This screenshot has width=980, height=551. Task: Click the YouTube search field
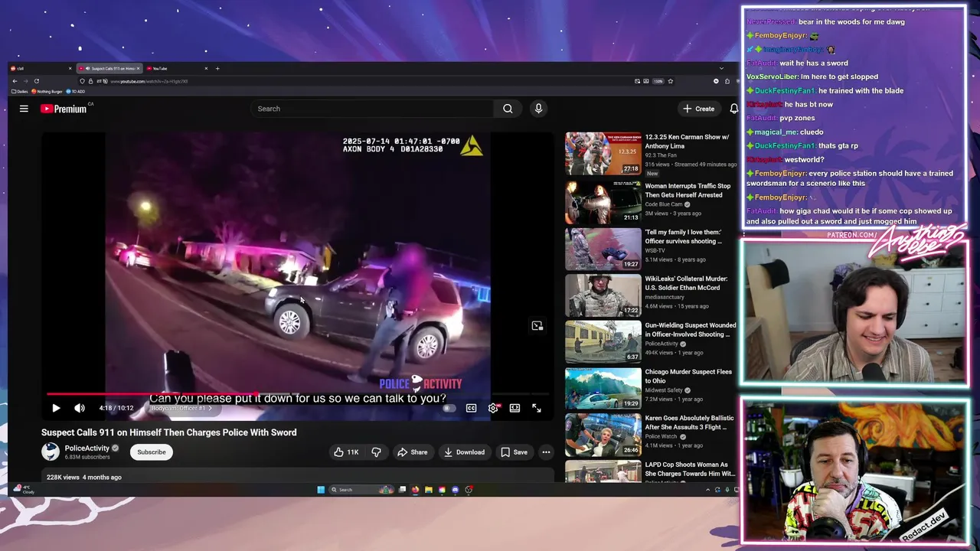(x=374, y=109)
